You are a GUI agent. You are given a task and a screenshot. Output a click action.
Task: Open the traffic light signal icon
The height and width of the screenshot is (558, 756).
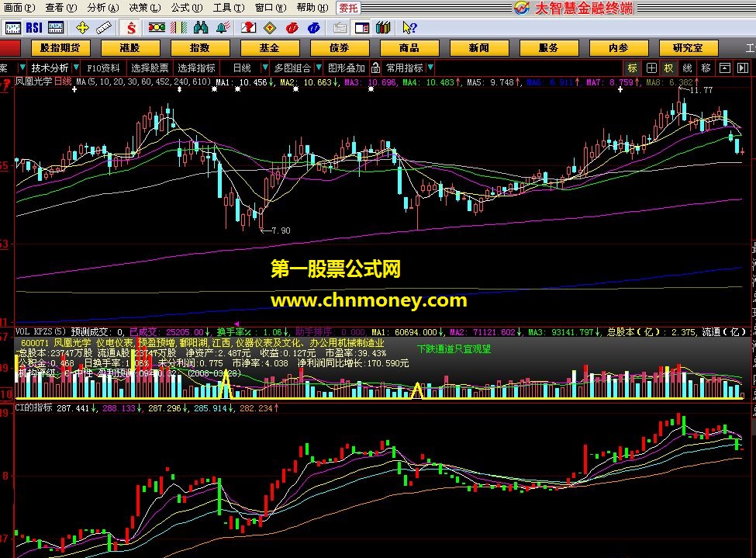[x=157, y=28]
